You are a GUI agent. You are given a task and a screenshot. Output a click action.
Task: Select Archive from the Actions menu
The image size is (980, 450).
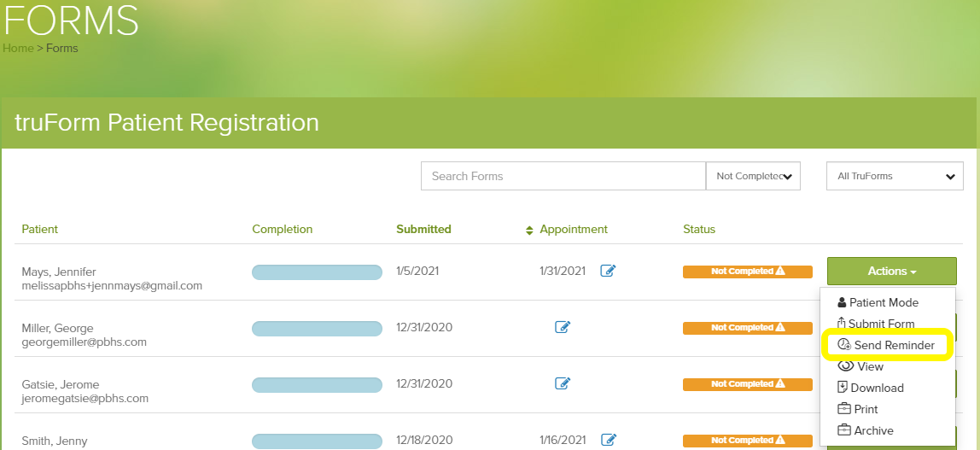tap(873, 430)
